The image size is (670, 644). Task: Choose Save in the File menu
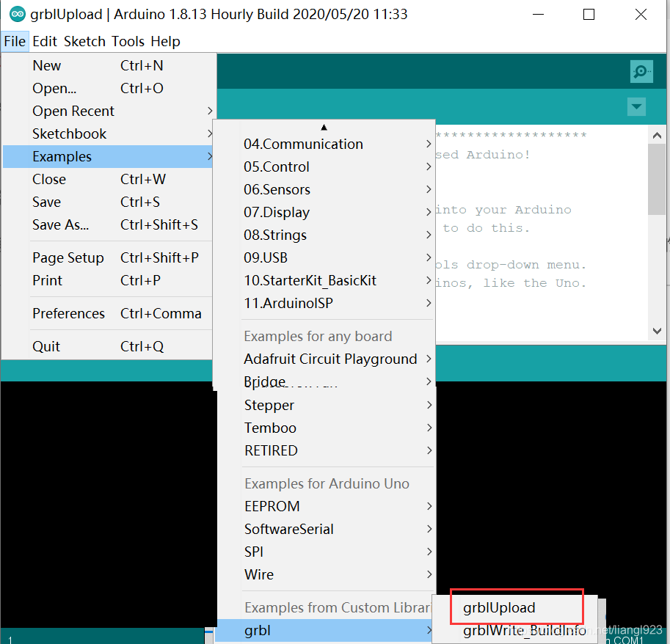point(108,202)
